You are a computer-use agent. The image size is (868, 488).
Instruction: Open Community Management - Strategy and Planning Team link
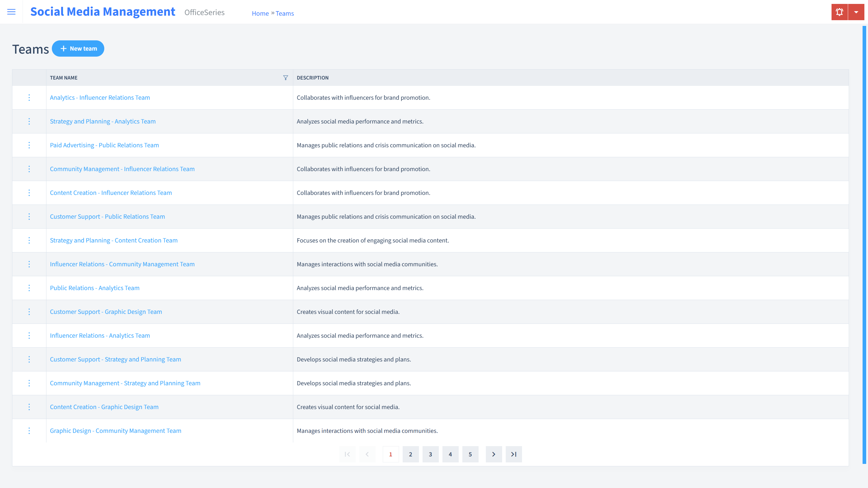tap(125, 383)
